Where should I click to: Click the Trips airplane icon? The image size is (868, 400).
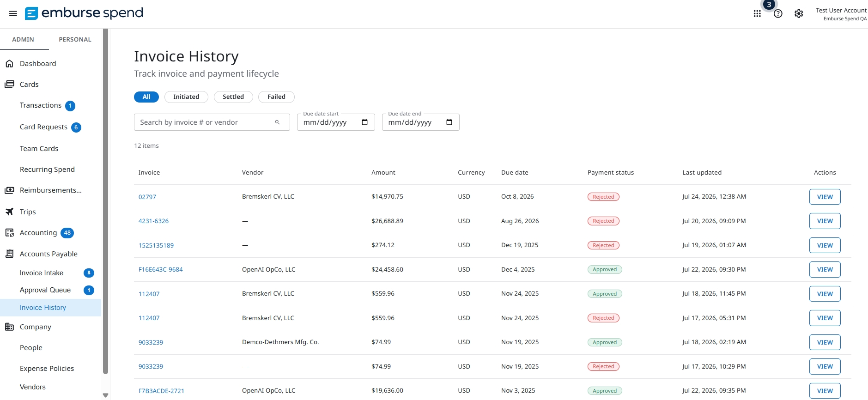(9, 212)
